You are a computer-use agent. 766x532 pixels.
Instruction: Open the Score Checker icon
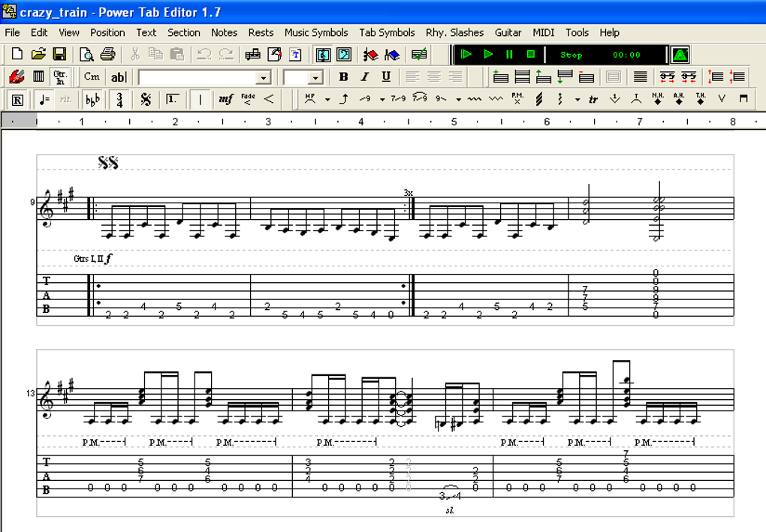point(419,54)
